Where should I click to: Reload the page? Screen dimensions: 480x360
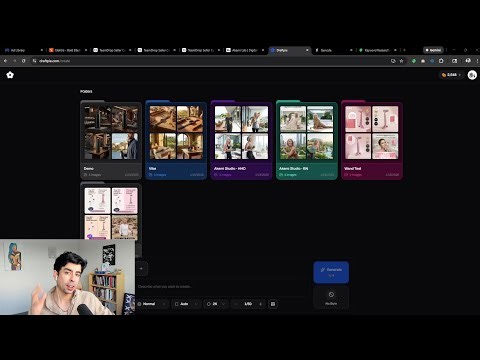(24, 61)
